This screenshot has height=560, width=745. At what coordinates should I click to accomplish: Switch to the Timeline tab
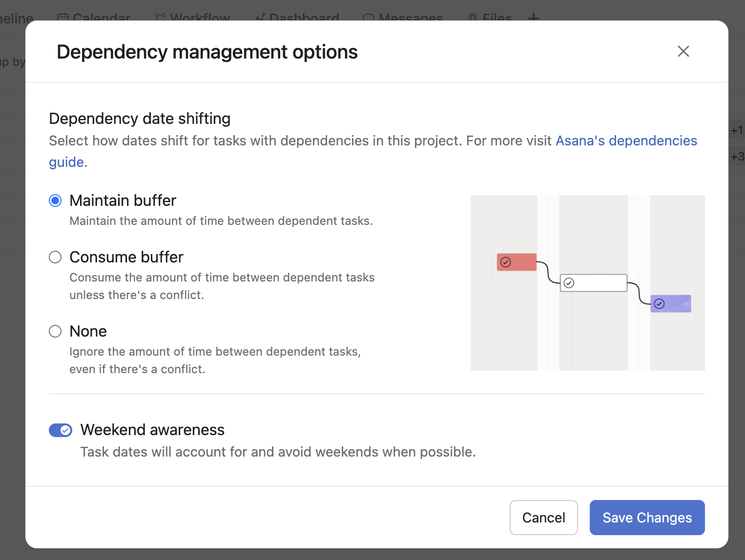click(16, 17)
